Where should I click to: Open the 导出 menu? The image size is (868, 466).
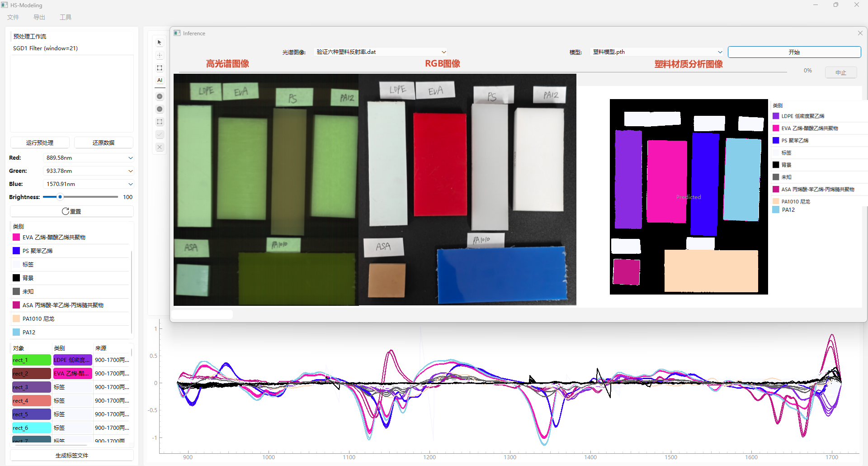39,17
